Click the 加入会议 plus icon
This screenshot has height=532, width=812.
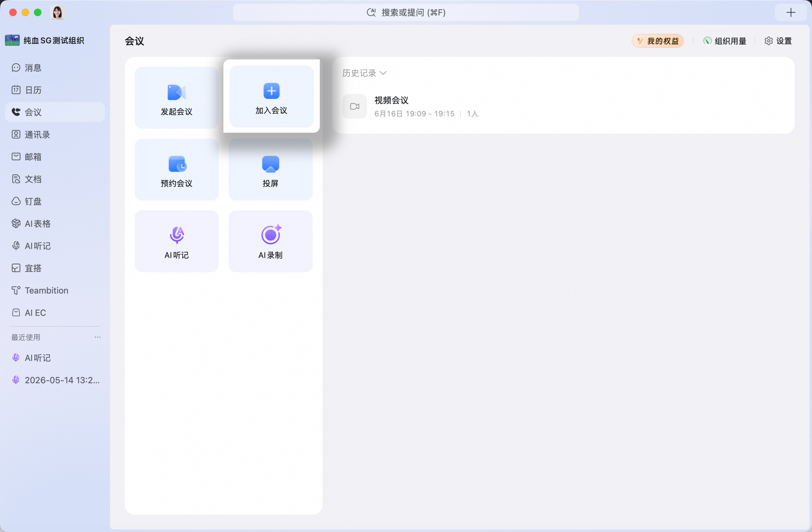tap(271, 91)
